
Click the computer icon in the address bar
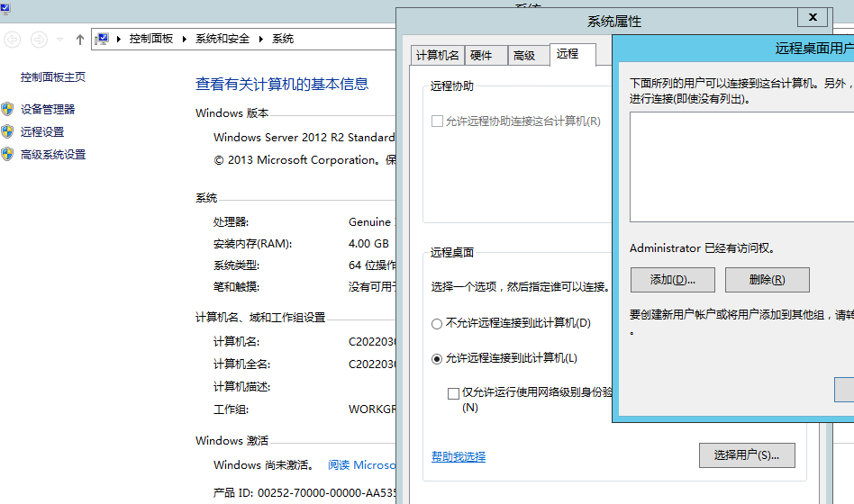[x=102, y=40]
